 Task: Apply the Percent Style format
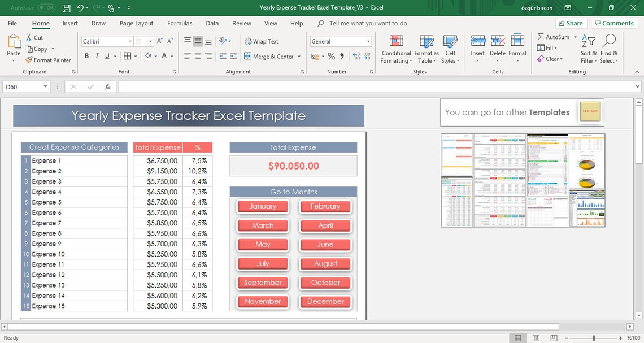pyautogui.click(x=330, y=56)
